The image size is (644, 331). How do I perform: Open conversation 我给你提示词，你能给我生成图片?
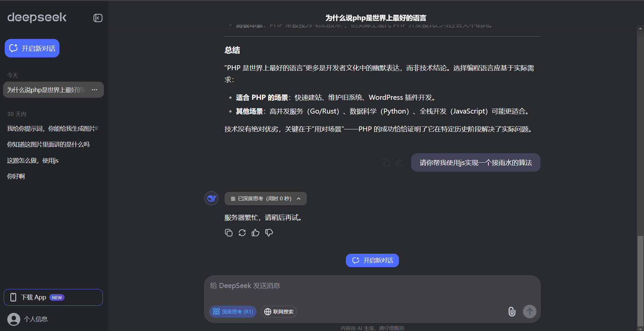pos(53,129)
